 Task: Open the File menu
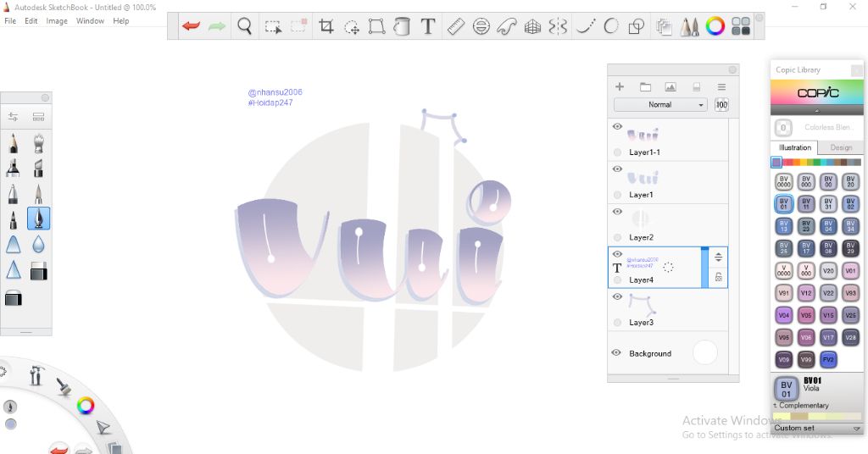10,21
